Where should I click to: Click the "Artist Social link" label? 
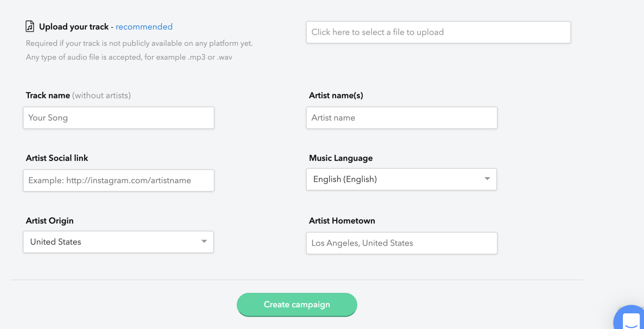point(57,158)
